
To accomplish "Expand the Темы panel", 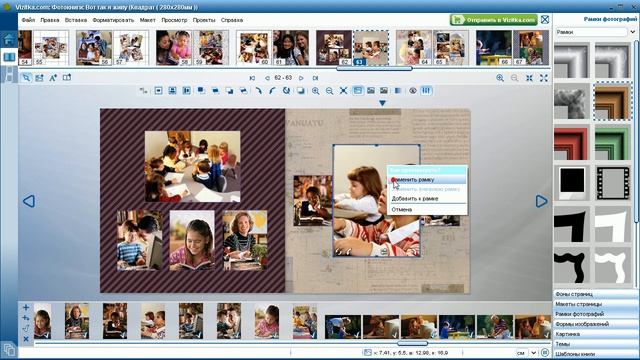I will tap(595, 344).
